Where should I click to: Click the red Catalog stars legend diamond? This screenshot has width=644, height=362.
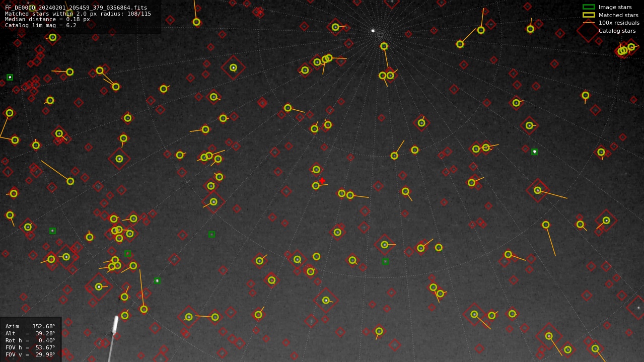tap(588, 31)
